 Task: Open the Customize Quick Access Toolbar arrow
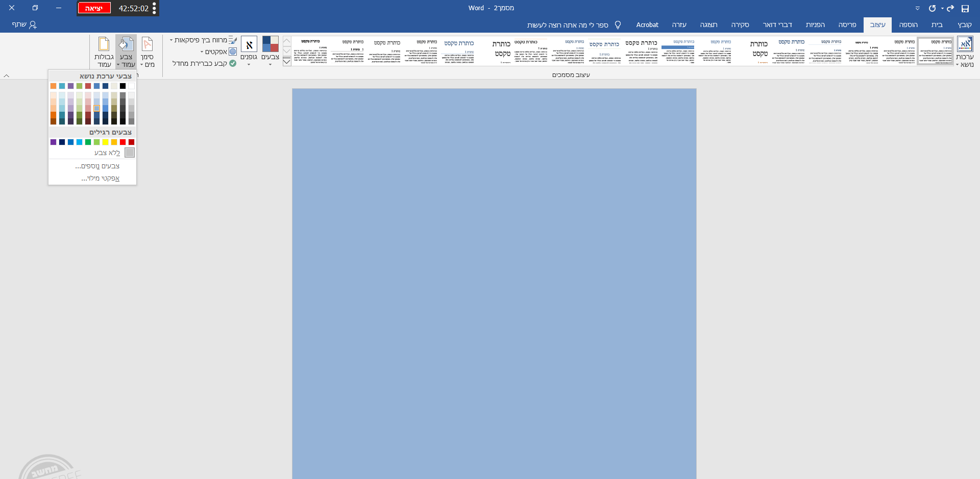point(917,8)
